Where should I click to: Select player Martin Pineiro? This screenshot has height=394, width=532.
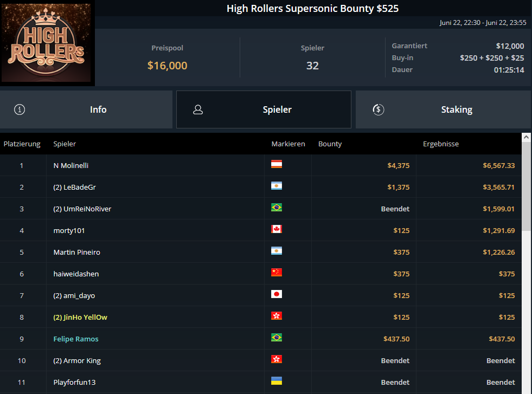(x=76, y=252)
